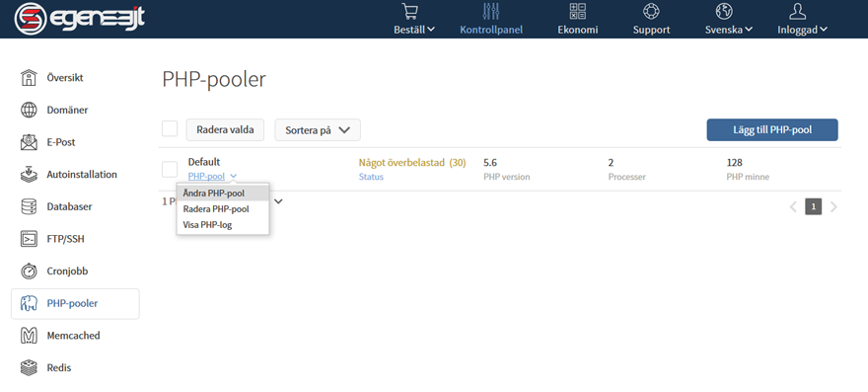Screen dimensions: 868x392
Task: Open the Svenska language dropdown
Action: (x=729, y=30)
